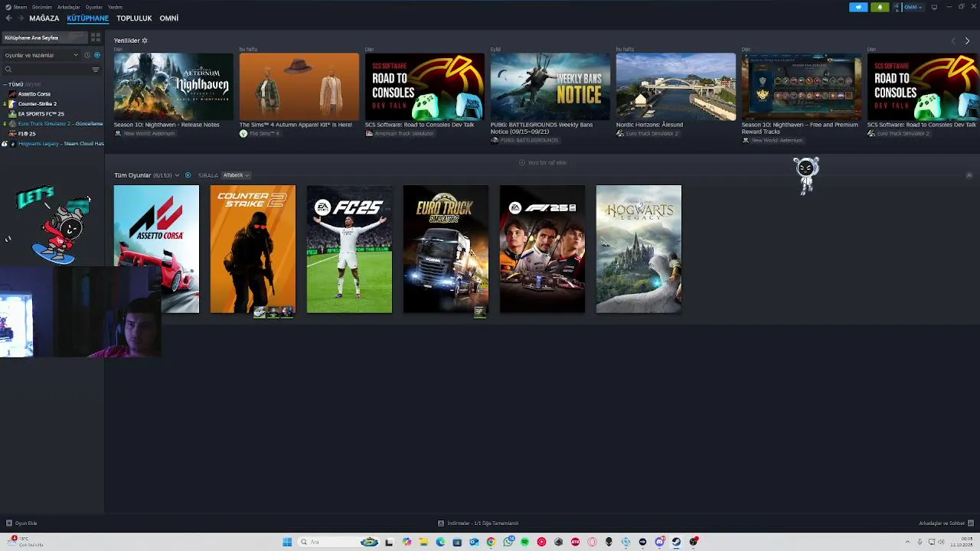Click Oyun Ekle at bottom left

click(21, 523)
